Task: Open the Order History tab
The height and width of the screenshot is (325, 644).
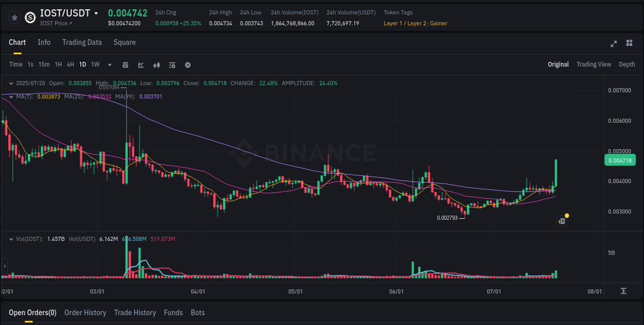Action: click(85, 313)
